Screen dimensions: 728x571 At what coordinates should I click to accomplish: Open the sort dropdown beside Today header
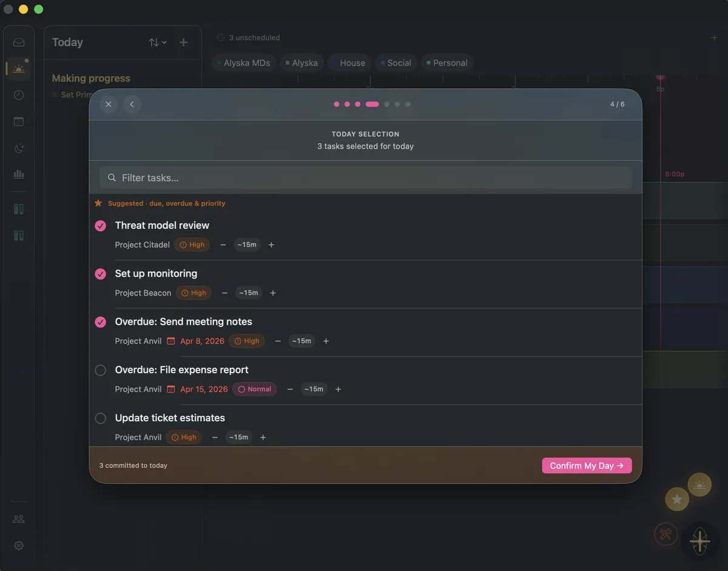coord(158,42)
